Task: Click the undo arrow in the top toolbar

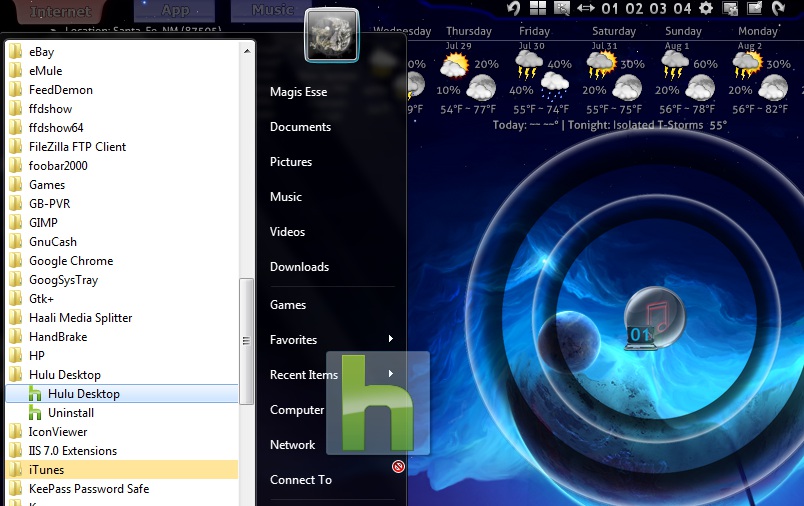Action: [513, 8]
